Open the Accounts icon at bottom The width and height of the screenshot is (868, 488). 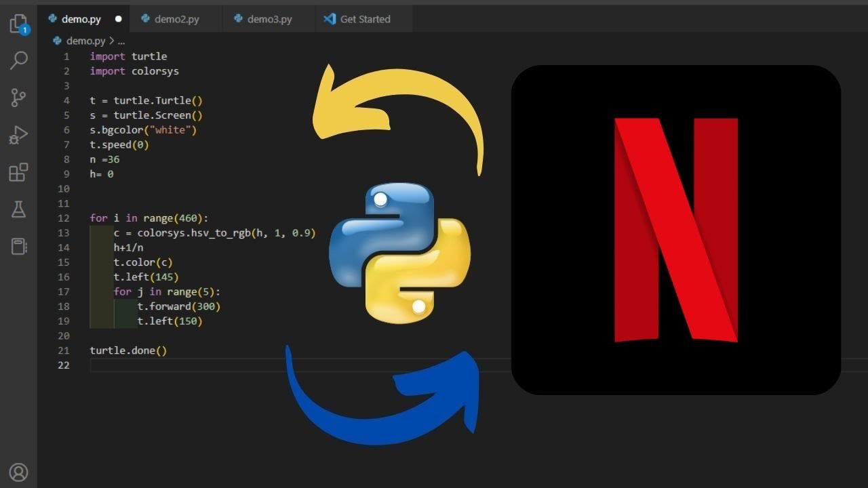[19, 472]
